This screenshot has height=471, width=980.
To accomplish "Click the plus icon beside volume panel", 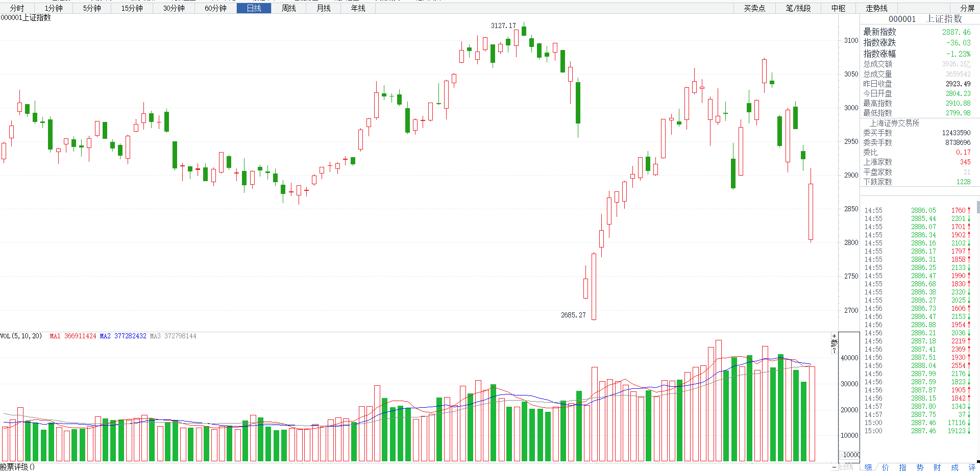I will point(834,337).
